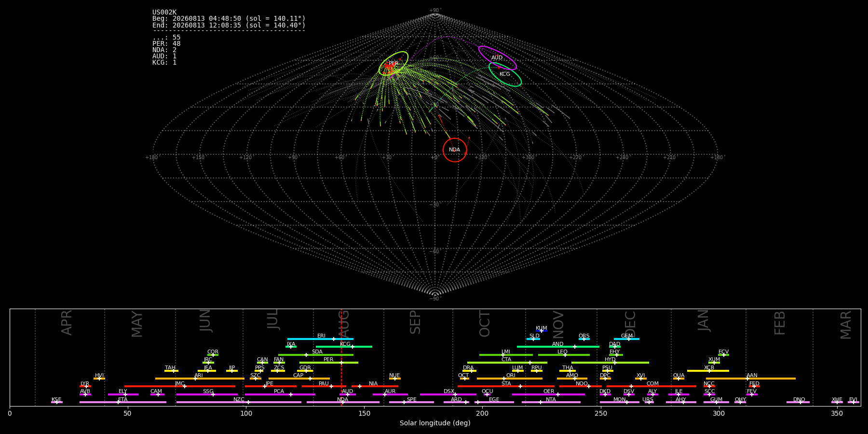Screen dimensions: 868x434
Task: Select the red NDA radiant circle on the map
Action: click(x=455, y=150)
